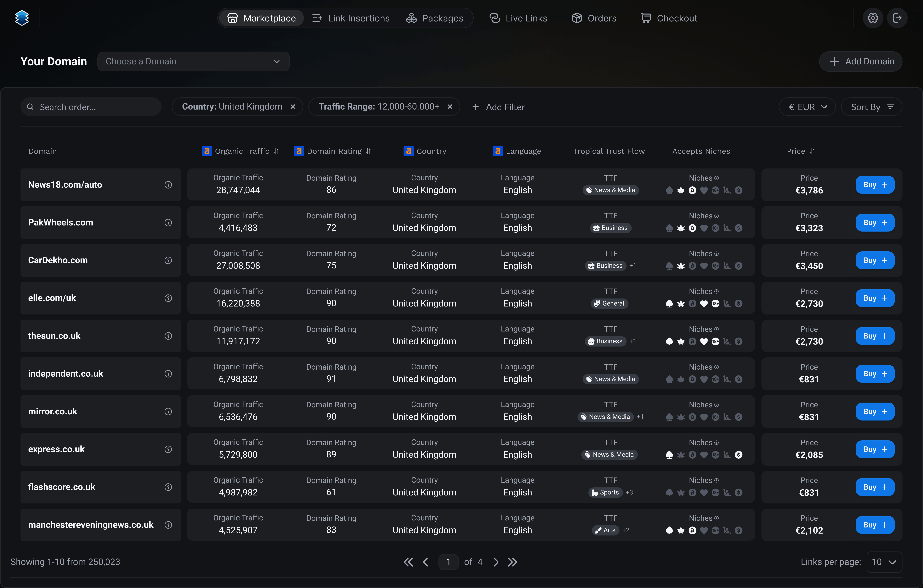Open info icon for News18.com/auto domain
This screenshot has width=923, height=588.
168,185
